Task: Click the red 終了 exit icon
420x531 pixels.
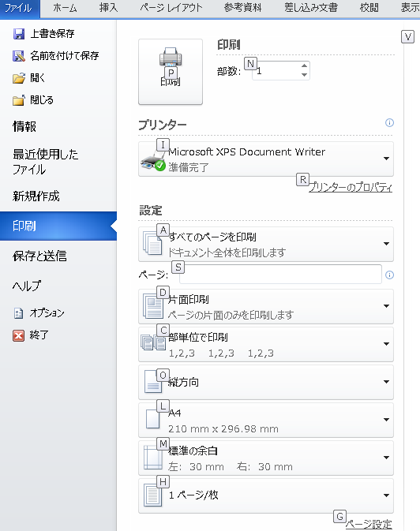Action: (19, 335)
